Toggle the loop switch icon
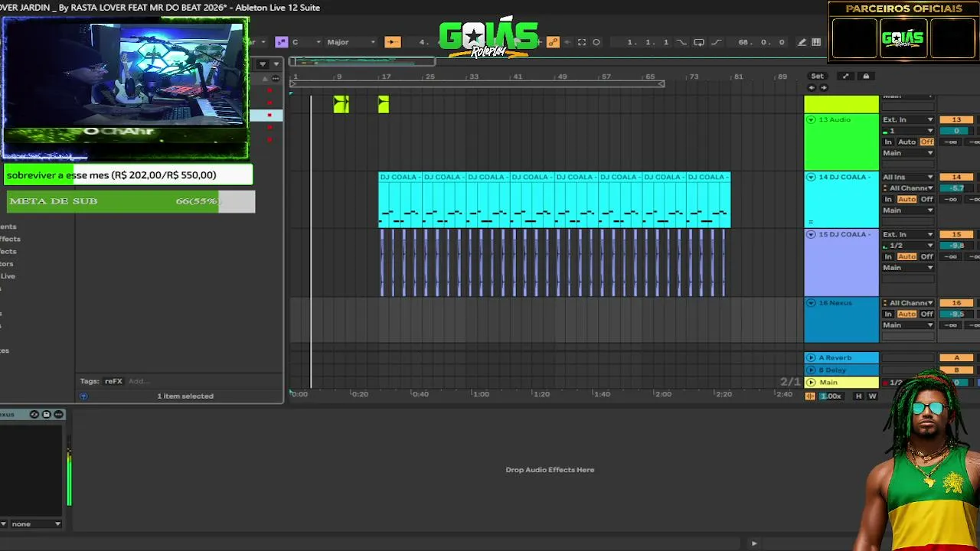Viewport: 980px width, 551px height. point(699,42)
